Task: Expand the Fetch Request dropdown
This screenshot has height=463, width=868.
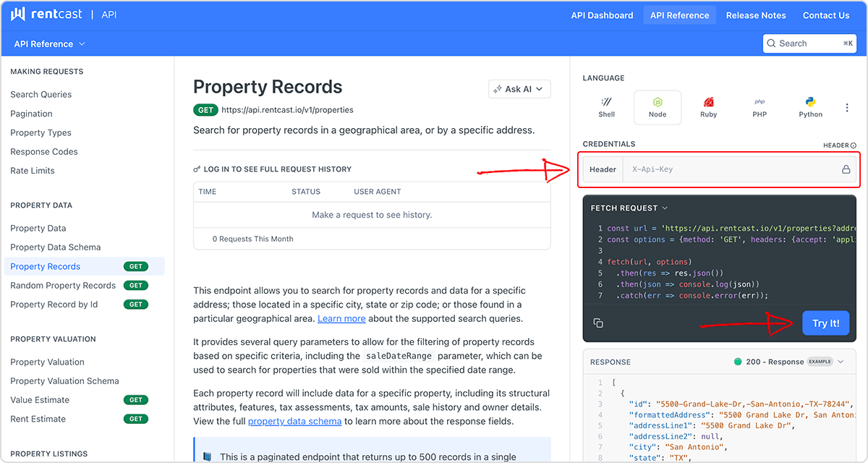Action: pos(629,208)
